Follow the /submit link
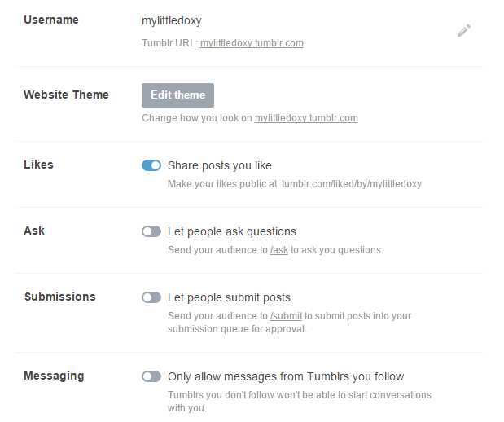Screen dimensions: 504x422 pos(287,316)
